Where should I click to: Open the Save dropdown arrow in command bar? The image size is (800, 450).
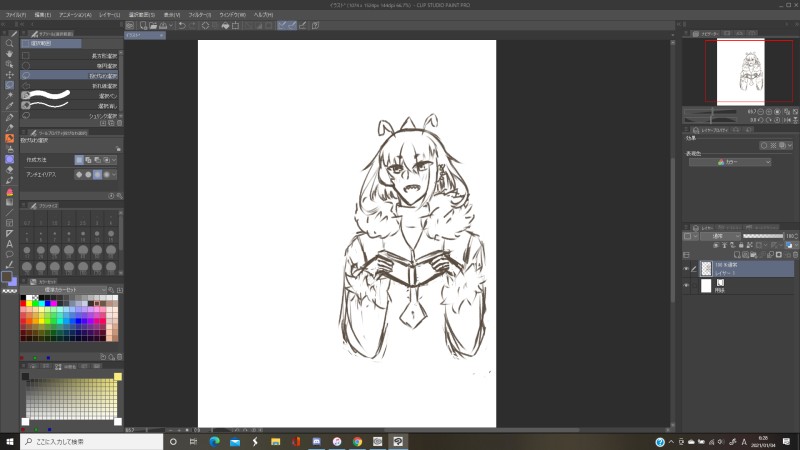[x=171, y=25]
